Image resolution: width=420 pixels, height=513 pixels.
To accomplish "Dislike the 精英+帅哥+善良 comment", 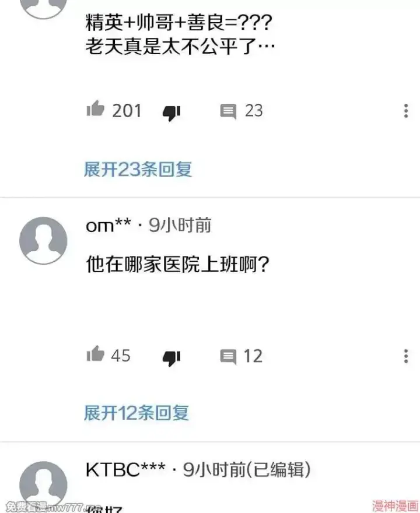I will (x=171, y=113).
